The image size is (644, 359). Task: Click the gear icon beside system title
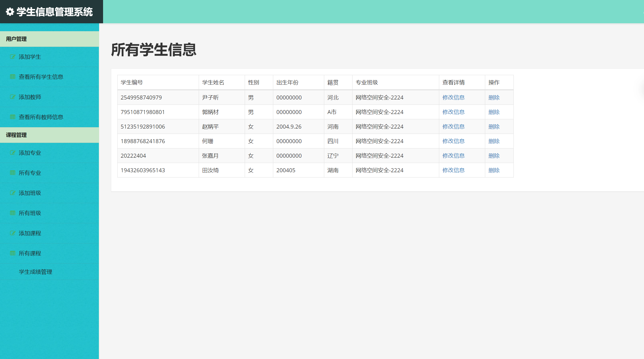[x=10, y=12]
